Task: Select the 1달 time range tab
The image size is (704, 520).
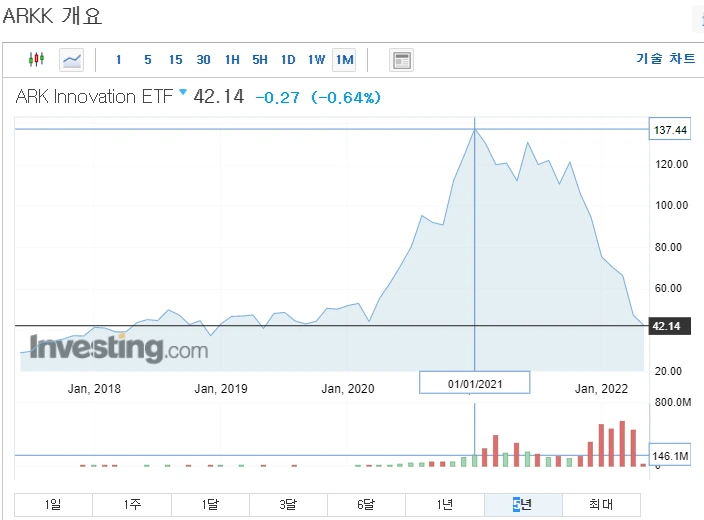Action: click(210, 505)
